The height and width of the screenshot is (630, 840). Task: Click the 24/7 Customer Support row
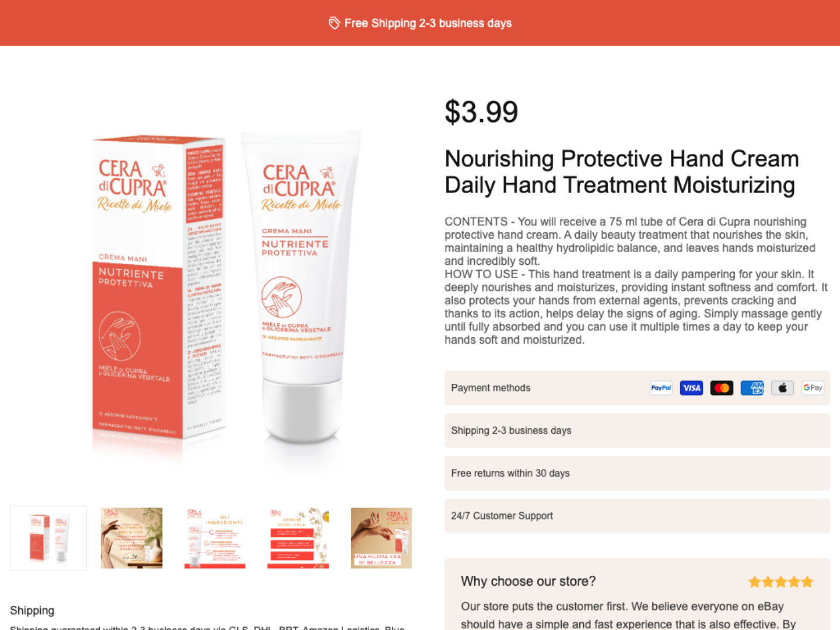[x=637, y=516]
